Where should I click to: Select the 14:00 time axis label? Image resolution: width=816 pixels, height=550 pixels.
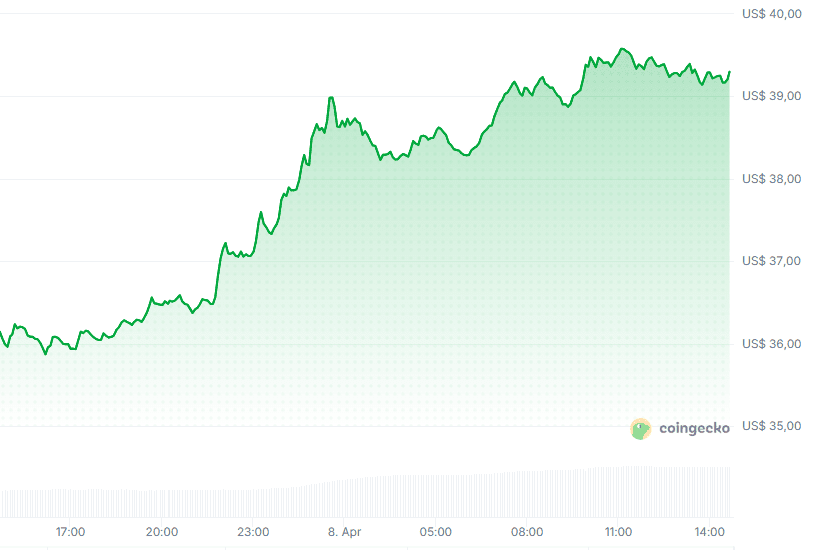[x=710, y=532]
